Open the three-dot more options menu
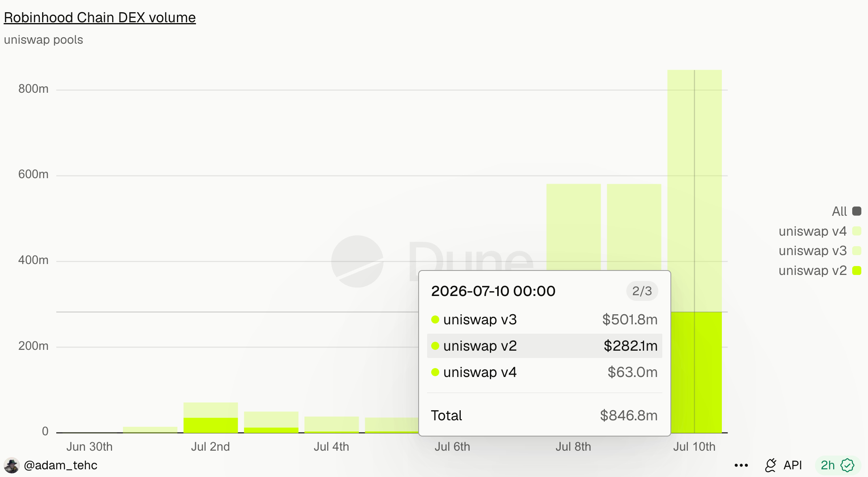 (x=741, y=465)
